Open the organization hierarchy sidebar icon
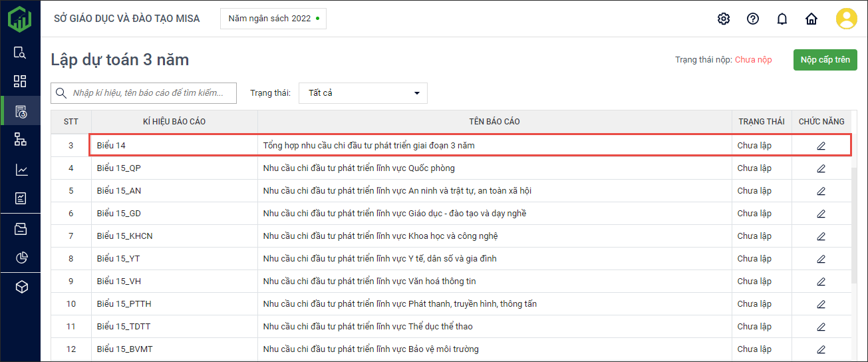The image size is (868, 362). click(20, 139)
